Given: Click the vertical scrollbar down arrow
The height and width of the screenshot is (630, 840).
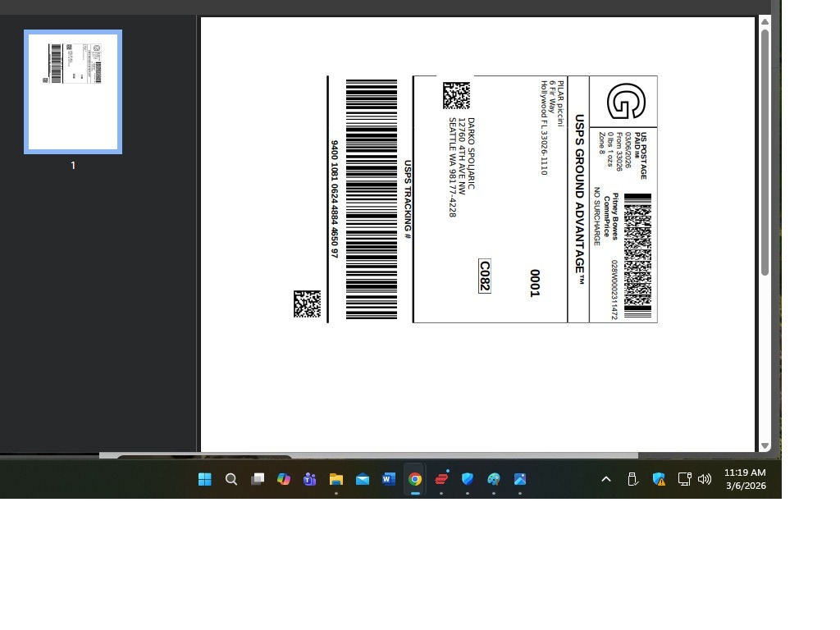Looking at the screenshot, I should coord(765,445).
